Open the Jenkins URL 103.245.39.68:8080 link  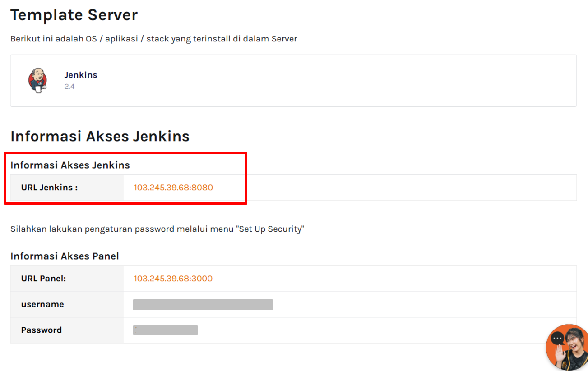(173, 188)
